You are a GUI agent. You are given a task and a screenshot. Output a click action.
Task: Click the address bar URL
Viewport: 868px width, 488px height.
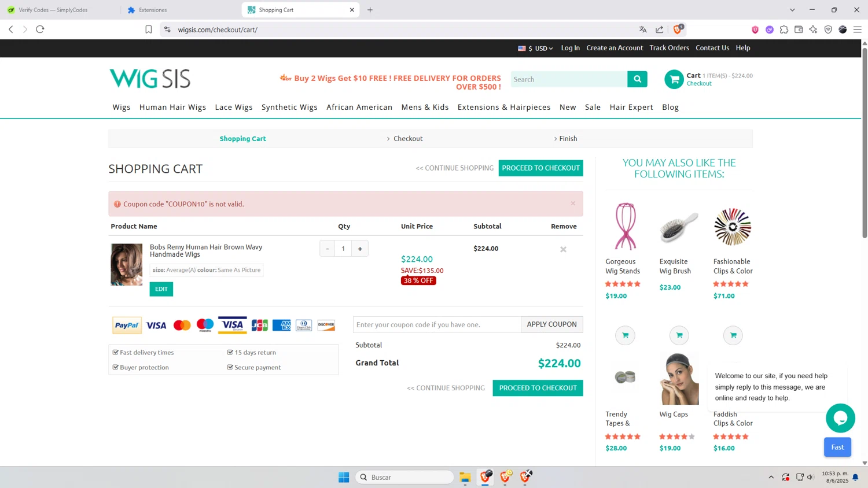(x=218, y=29)
